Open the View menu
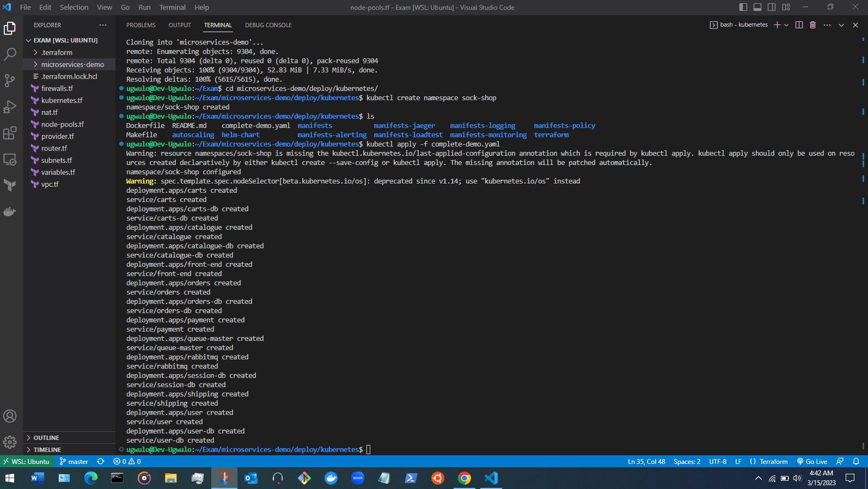 pos(105,7)
